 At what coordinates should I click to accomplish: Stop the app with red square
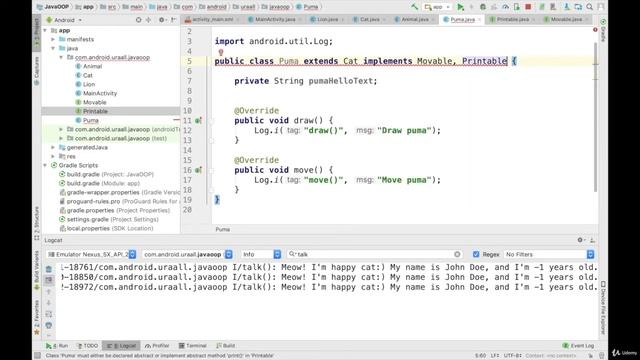pyautogui.click(x=528, y=7)
